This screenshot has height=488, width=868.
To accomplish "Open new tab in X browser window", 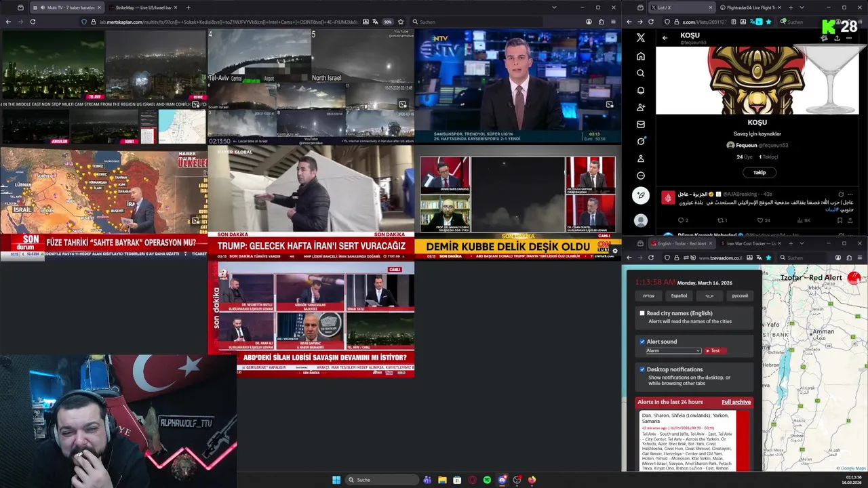I will click(x=791, y=7).
